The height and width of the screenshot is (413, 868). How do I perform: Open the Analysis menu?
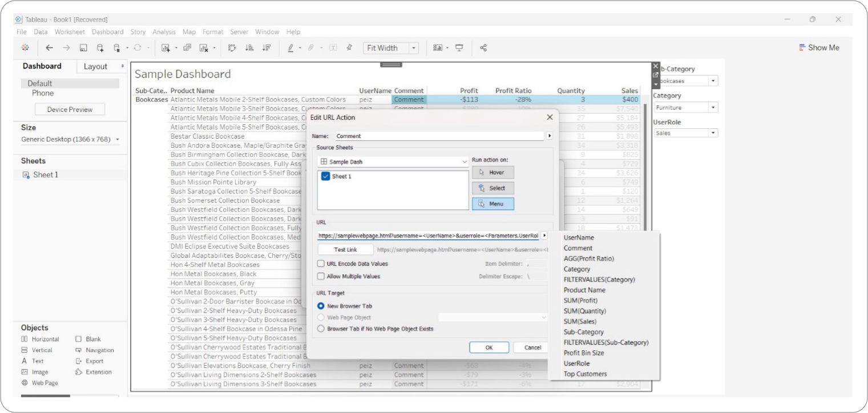coord(164,32)
